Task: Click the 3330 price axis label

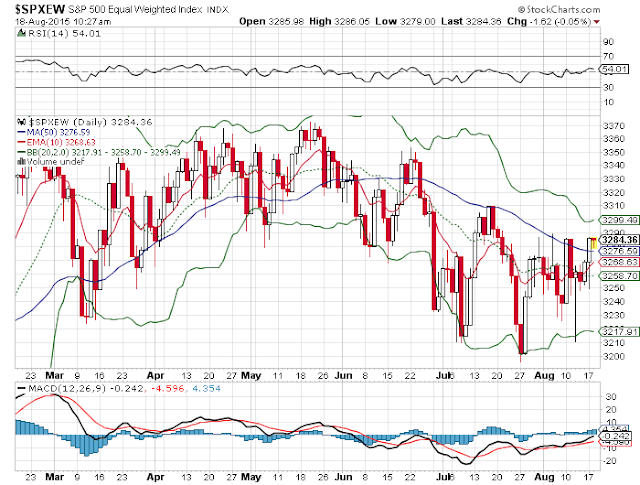Action: [x=613, y=179]
